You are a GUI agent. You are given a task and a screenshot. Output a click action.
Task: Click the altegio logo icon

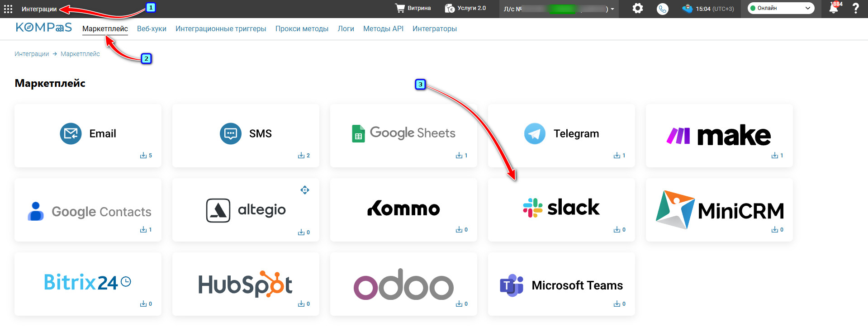click(218, 210)
